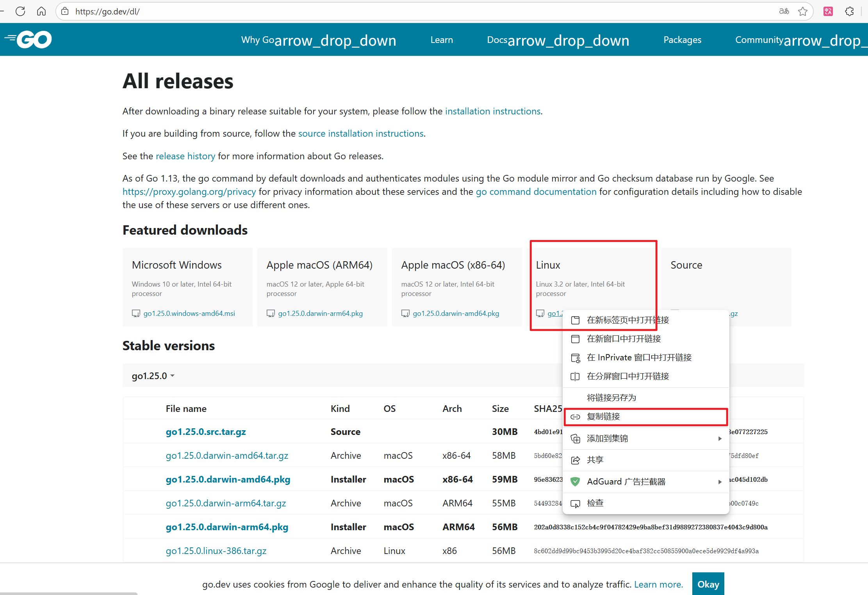Select 在新窗口中打开链接 menu item
This screenshot has width=868, height=595.
646,339
